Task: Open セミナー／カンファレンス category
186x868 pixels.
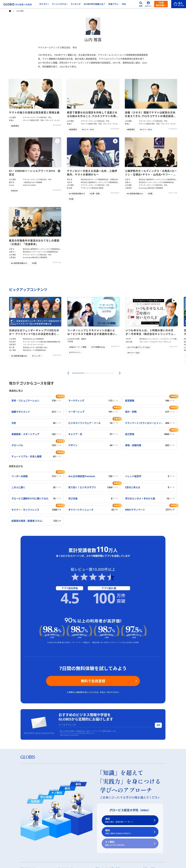Action: (36, 510)
